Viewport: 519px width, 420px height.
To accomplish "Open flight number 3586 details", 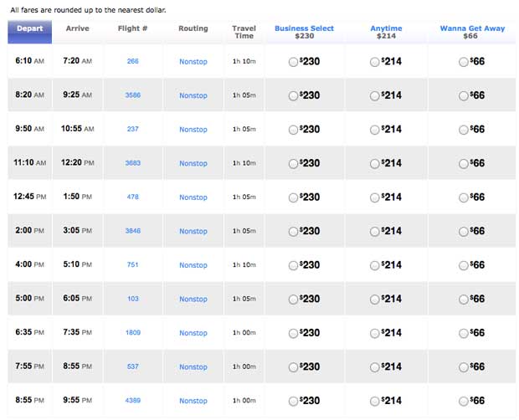I will 132,95.
